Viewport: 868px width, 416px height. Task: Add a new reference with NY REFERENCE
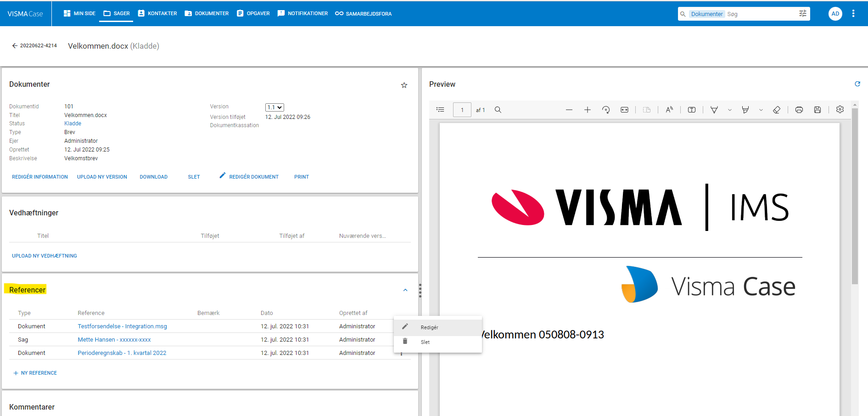pos(35,373)
